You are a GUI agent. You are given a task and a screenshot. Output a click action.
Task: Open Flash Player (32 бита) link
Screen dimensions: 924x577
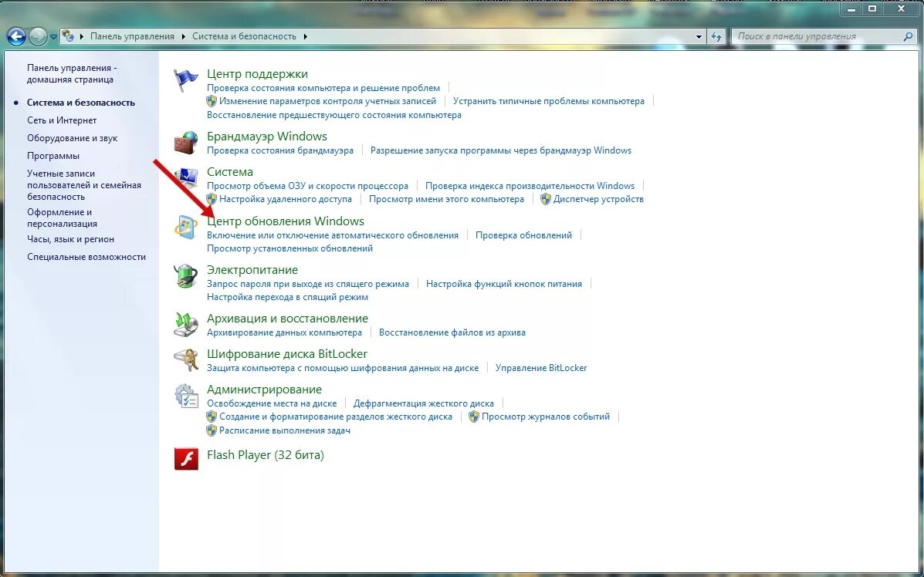266,455
